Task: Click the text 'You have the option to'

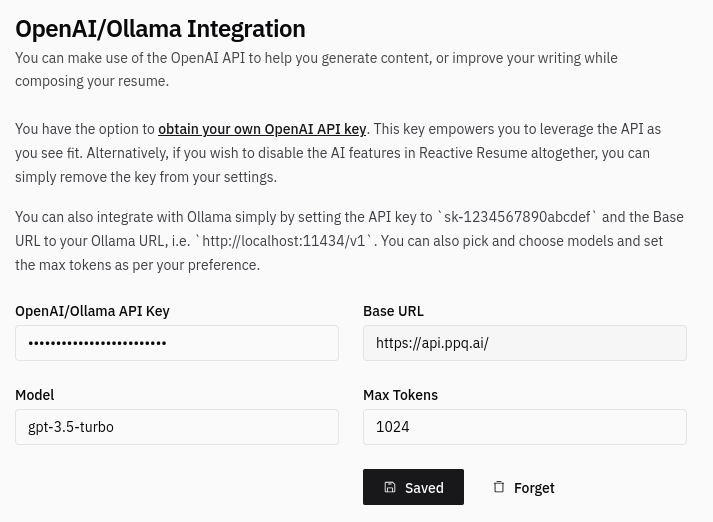Action: click(x=85, y=129)
